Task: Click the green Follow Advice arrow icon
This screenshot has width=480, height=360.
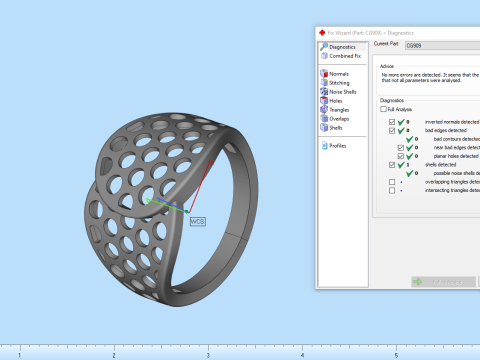Action: point(417,282)
